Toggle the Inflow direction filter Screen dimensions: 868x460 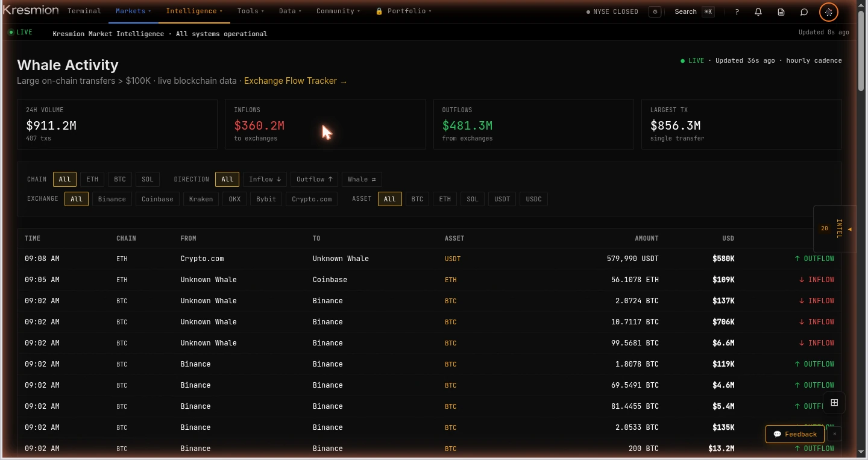point(265,179)
